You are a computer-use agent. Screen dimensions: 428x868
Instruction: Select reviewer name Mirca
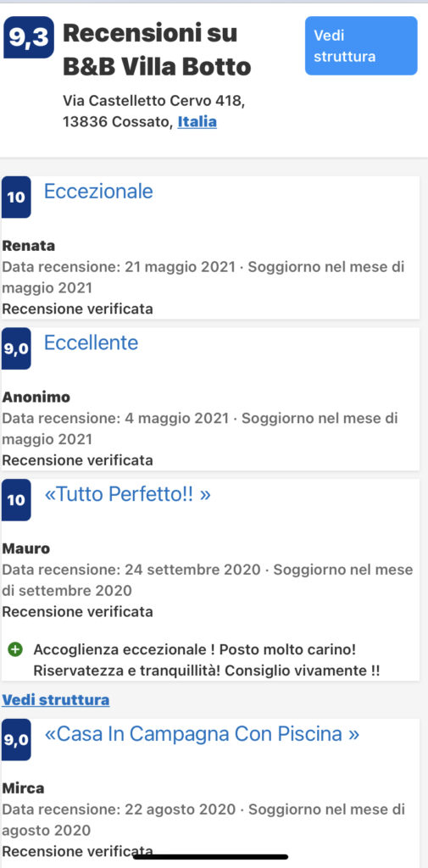[x=23, y=787]
